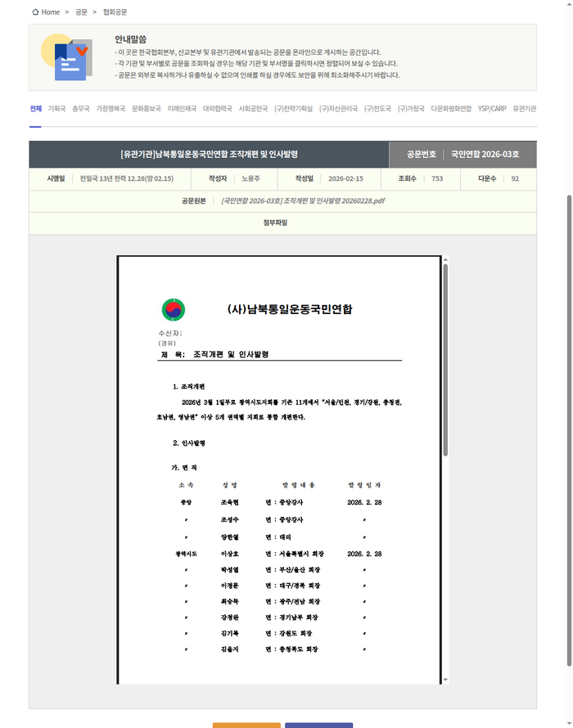Open the 공문 breadcrumb link
The image size is (573, 728).
(81, 12)
